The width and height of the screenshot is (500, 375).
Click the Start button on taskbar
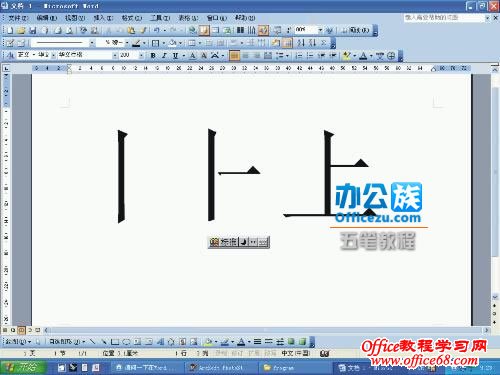23,367
